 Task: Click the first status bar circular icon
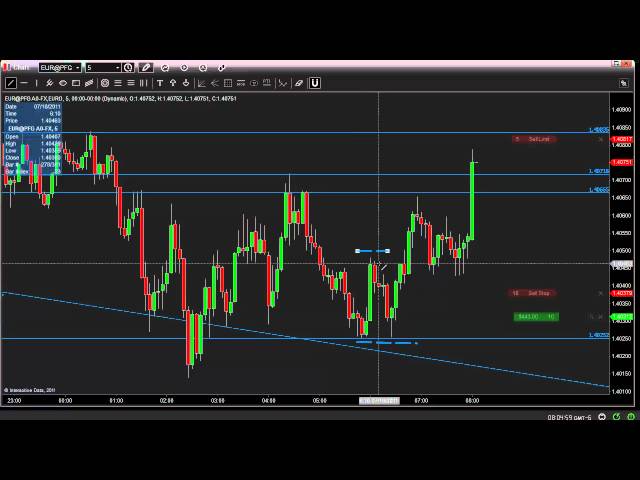click(x=602, y=417)
